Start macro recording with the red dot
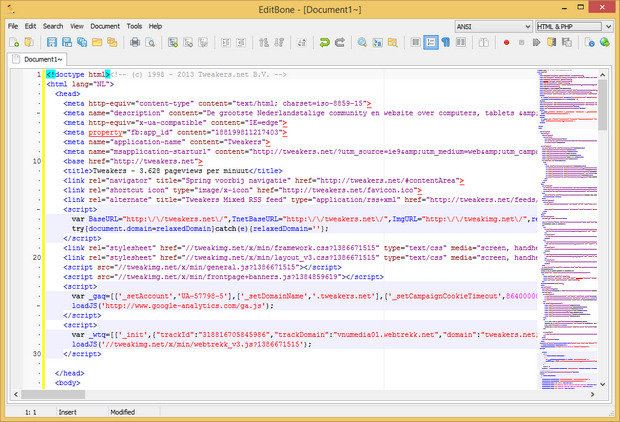This screenshot has height=422, width=620. [x=506, y=42]
